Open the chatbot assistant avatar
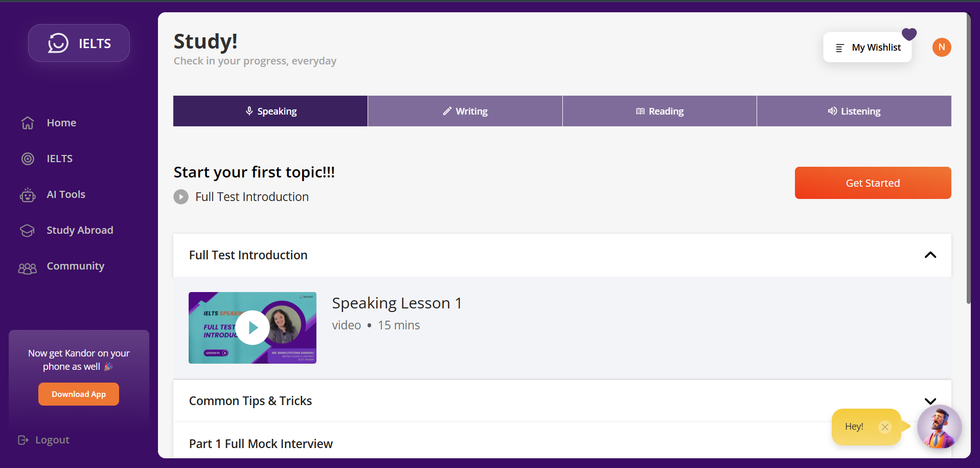 [939, 427]
